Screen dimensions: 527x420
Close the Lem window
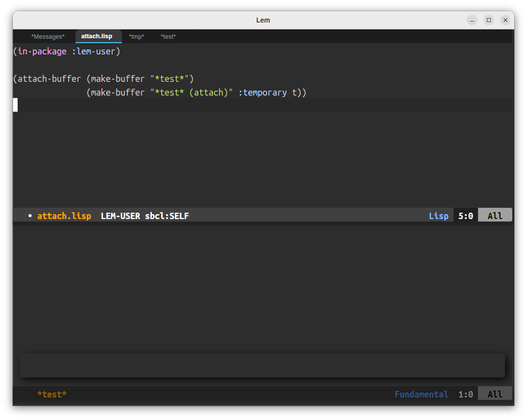point(505,20)
